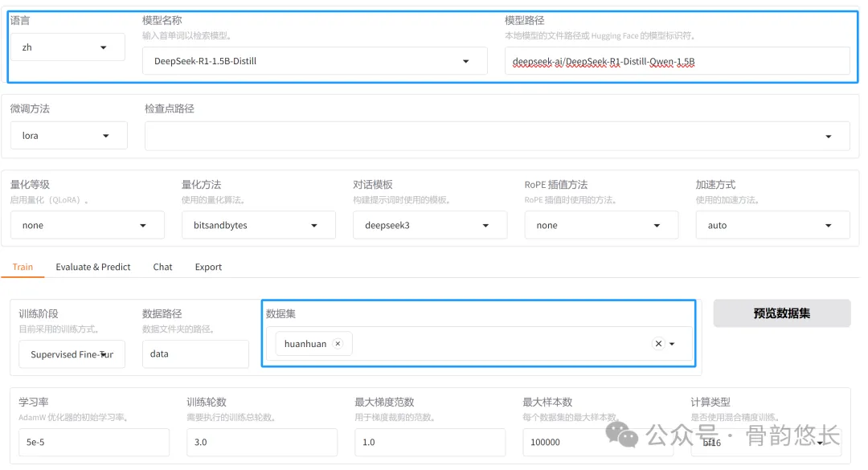Focus the 模型路径 model path input field
This screenshot has width=868, height=470.
pos(677,61)
